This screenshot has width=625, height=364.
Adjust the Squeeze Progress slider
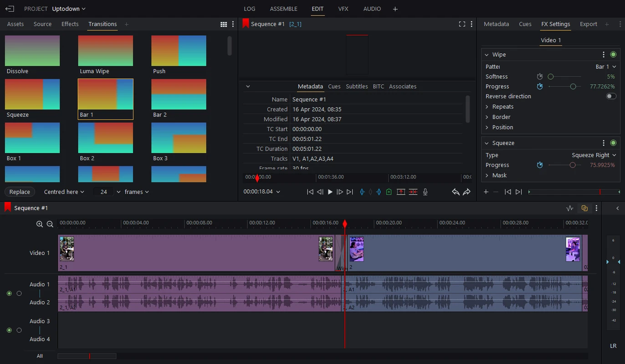pos(564,165)
